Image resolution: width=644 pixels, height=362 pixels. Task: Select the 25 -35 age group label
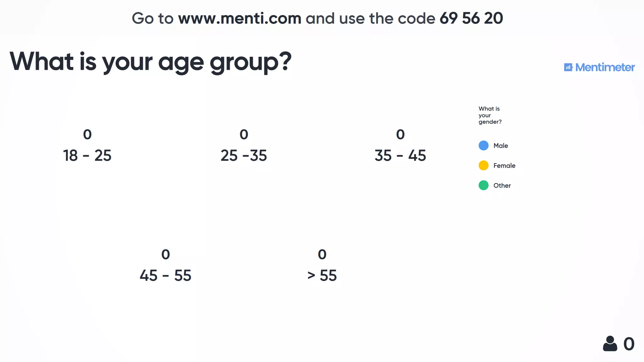click(x=244, y=156)
